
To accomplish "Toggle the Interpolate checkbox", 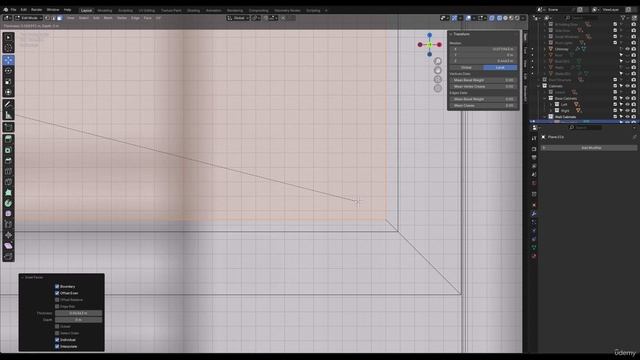I will click(57, 346).
